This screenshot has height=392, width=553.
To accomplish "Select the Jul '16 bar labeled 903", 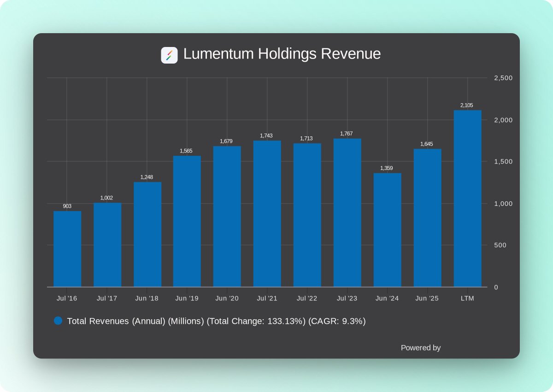I will click(67, 249).
